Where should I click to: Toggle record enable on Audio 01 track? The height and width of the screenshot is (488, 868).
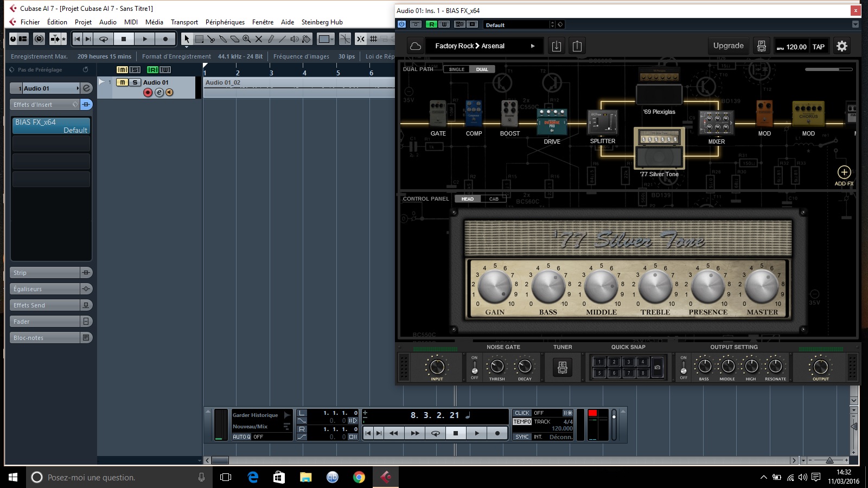point(148,93)
